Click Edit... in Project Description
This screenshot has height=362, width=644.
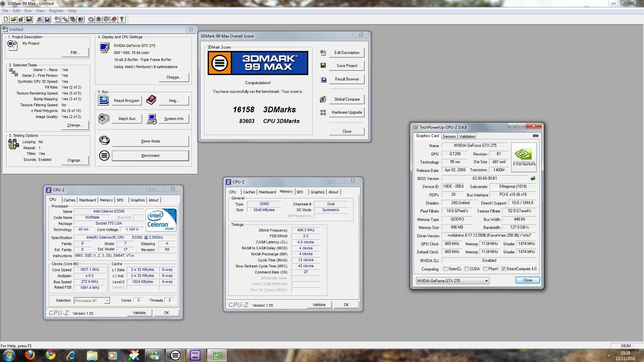75,52
